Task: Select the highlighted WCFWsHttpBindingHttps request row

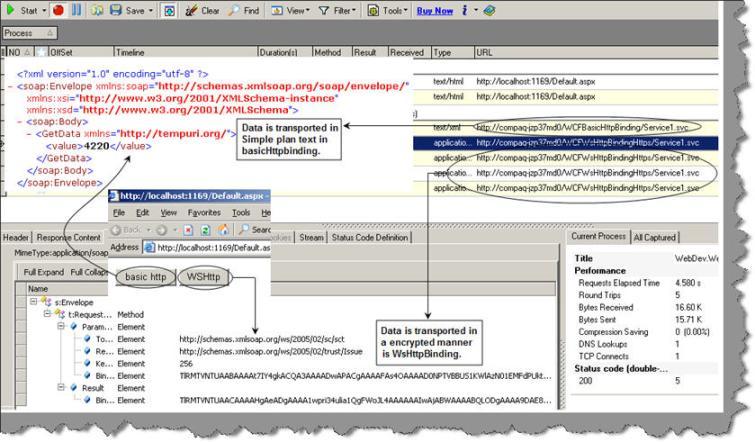Action: point(565,143)
